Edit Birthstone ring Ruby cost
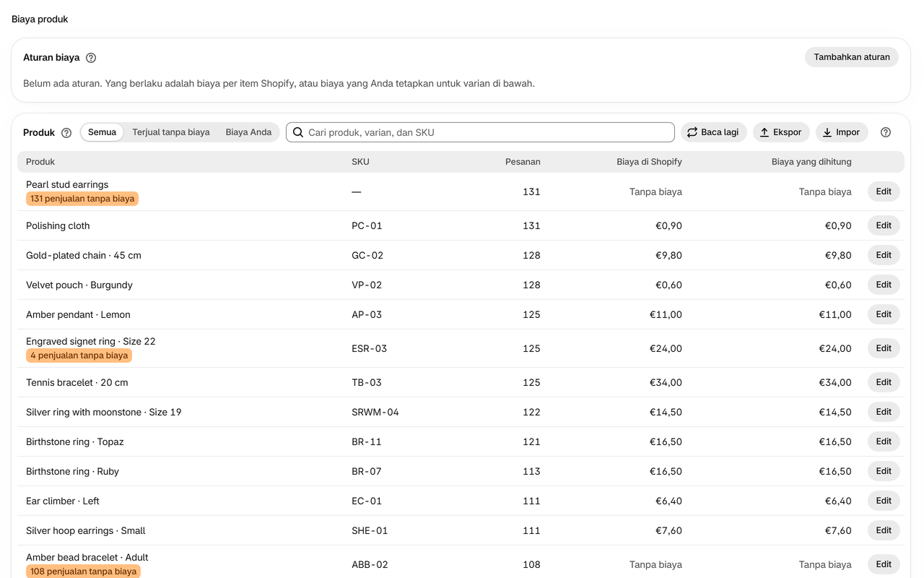924x578 pixels. point(884,471)
